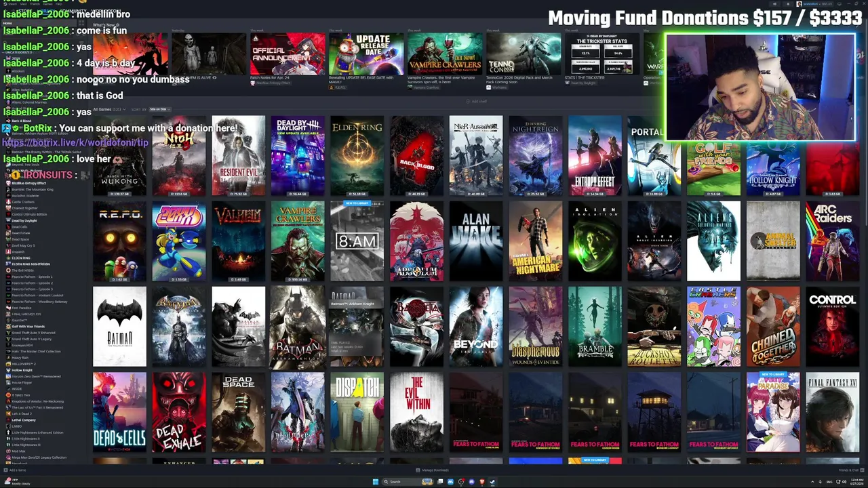Select House Flipper in the sidebar list
Screen dimensions: 868x488
pos(22,382)
